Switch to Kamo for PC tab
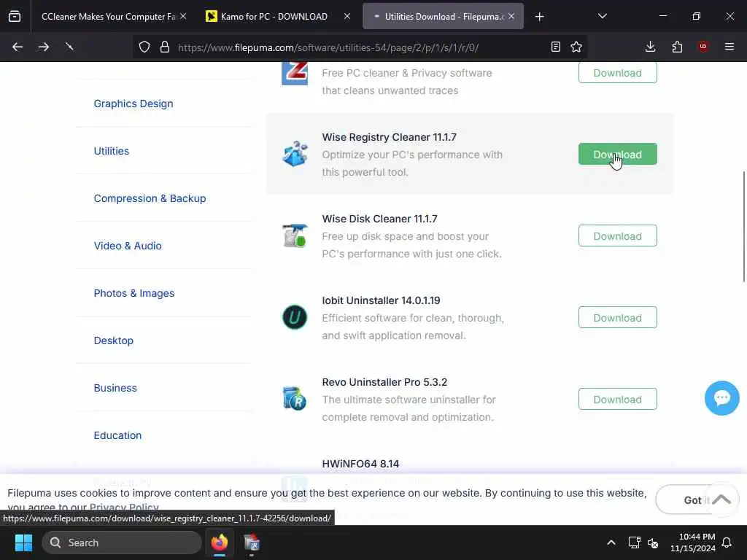The width and height of the screenshot is (747, 560). pos(274,17)
